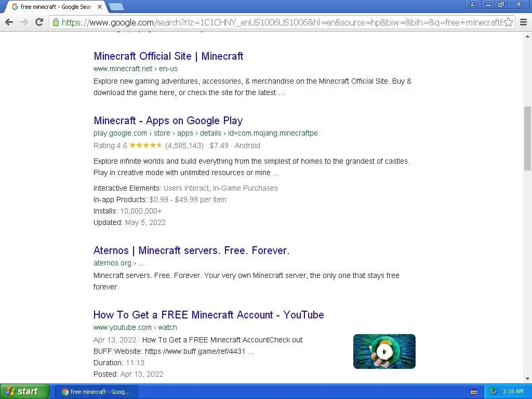Restore down the Chrome window
Screen dimensions: 532x399
[x=501, y=4]
